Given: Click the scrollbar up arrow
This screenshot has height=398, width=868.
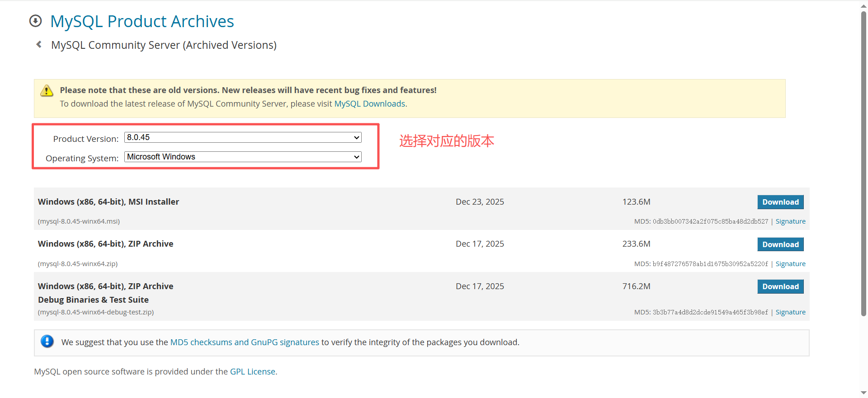Looking at the screenshot, I should (x=863, y=5).
